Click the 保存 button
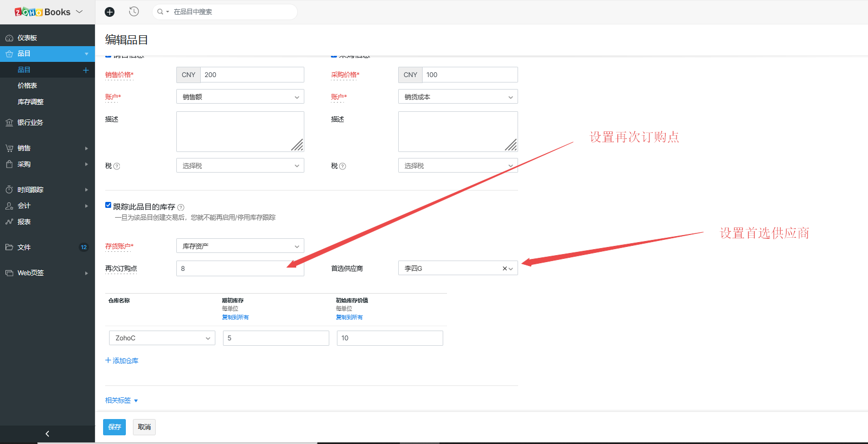868x444 pixels. coord(114,427)
